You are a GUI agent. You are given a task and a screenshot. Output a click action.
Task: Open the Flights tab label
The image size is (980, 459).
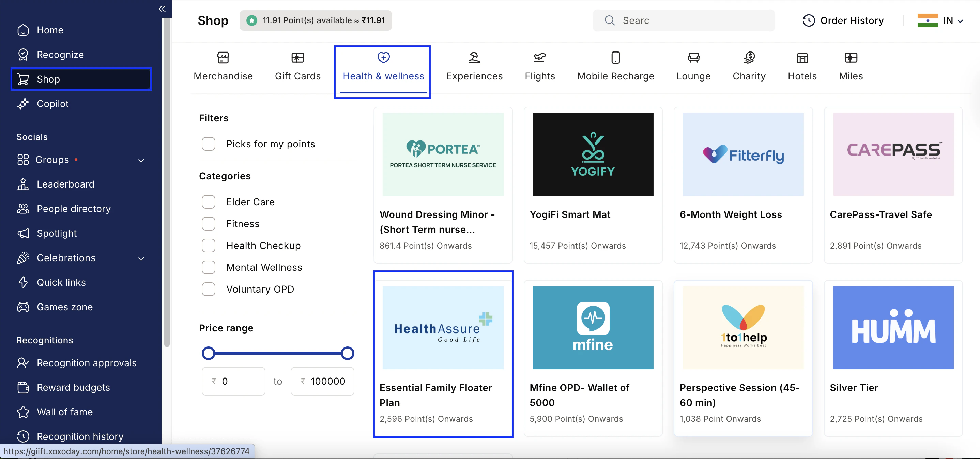[540, 76]
